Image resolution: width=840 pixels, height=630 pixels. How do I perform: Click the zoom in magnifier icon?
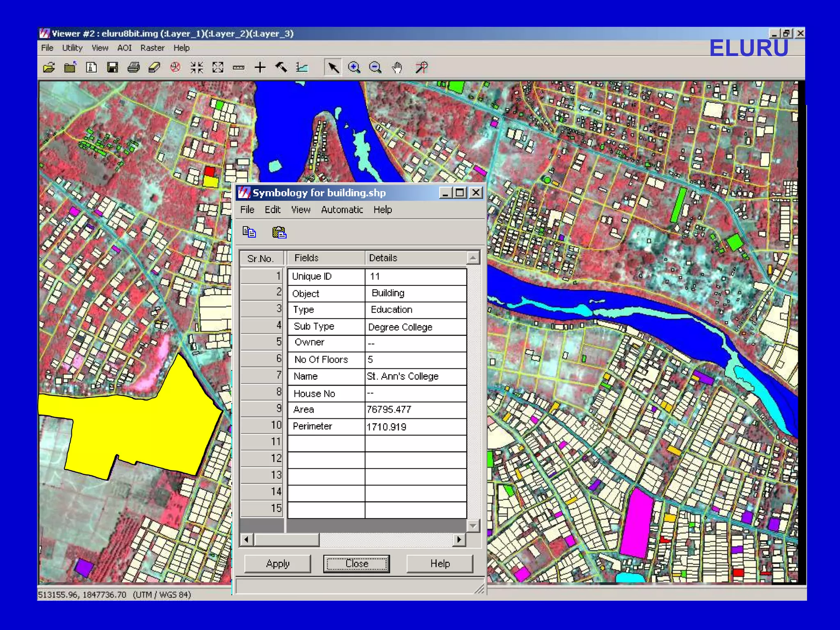coord(354,67)
